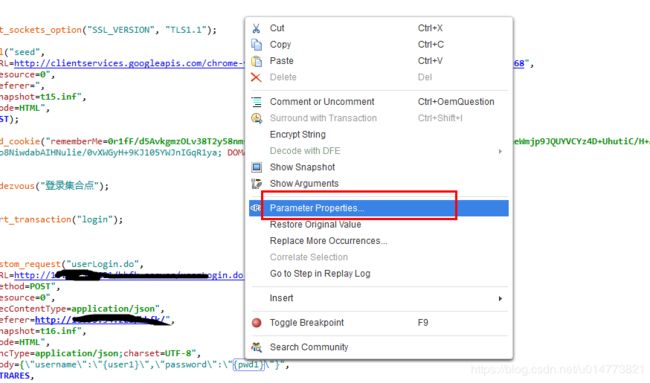Click the "TLS1.1" string in code
The height and width of the screenshot is (383, 650).
[x=186, y=30]
